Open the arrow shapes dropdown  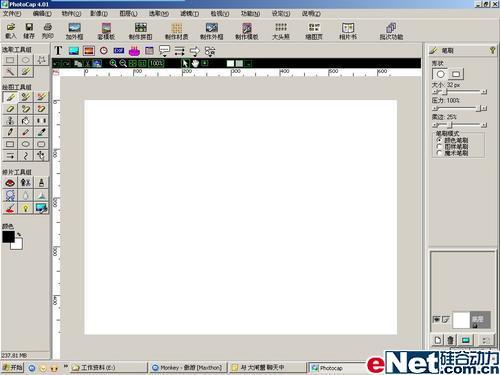[195, 51]
